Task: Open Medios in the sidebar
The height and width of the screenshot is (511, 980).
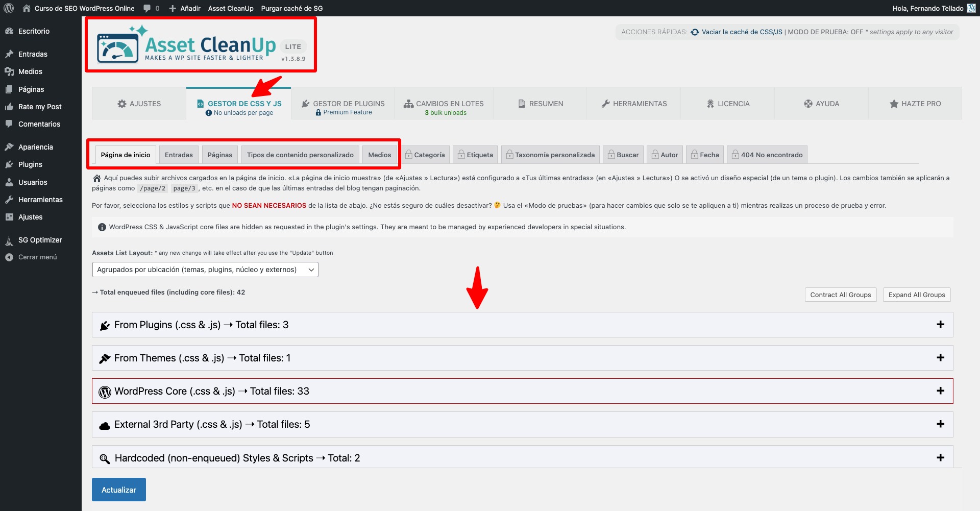Action: 30,71
